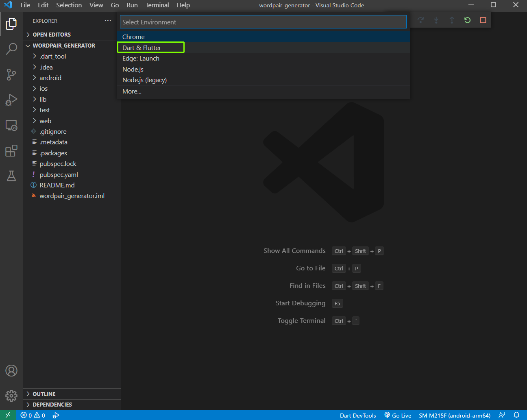Click the red Stop debug icon
The image size is (527, 420).
point(483,20)
